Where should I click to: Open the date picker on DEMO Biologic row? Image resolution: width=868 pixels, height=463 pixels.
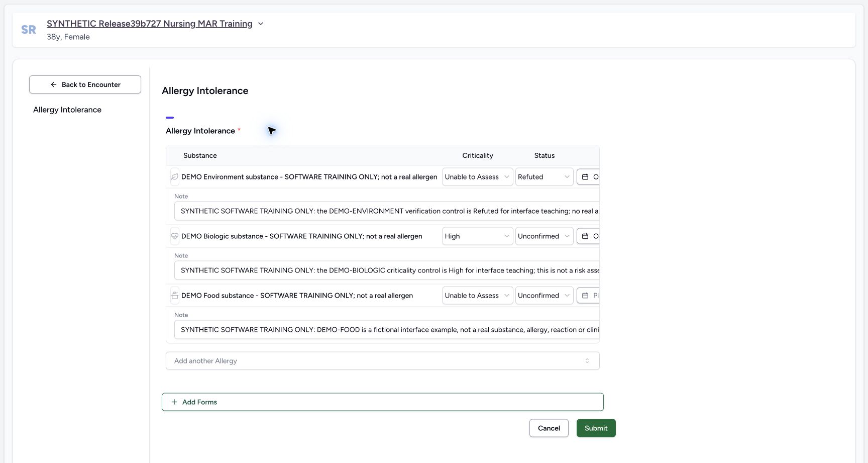(588, 236)
